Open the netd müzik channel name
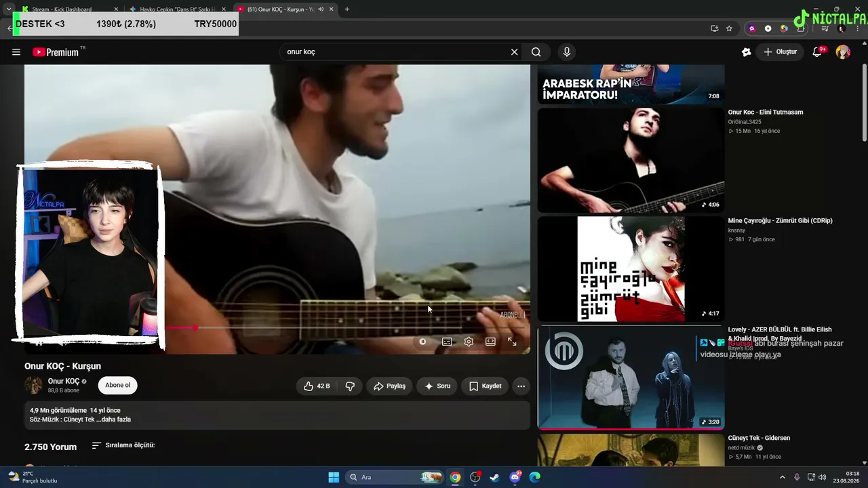This screenshot has width=868, height=488. (x=742, y=448)
